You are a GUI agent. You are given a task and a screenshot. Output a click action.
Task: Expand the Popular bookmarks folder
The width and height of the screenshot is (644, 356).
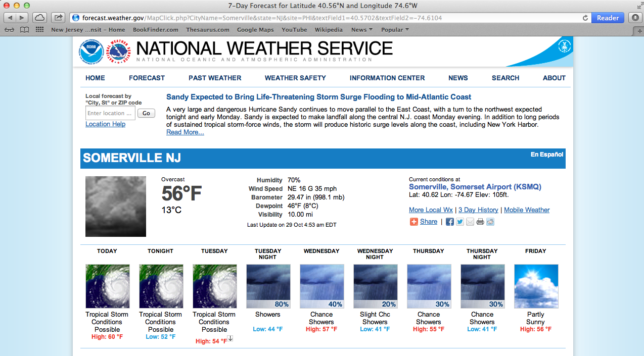(x=395, y=30)
